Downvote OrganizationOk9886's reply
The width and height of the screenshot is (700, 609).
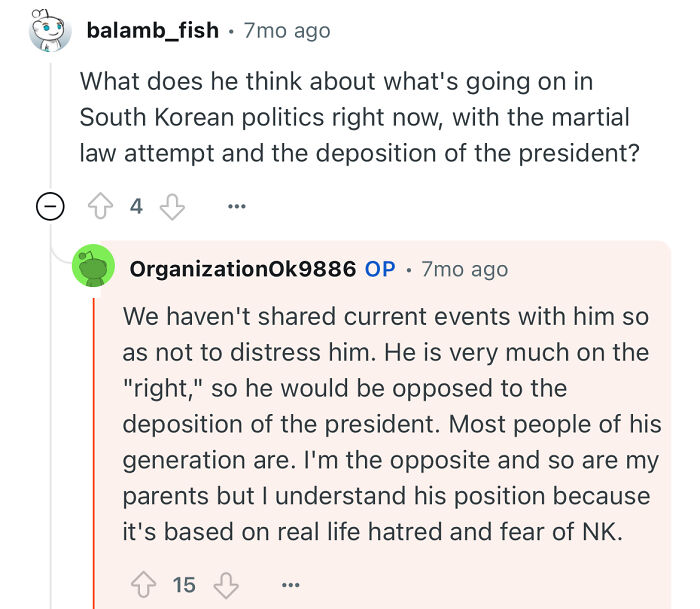tap(225, 585)
